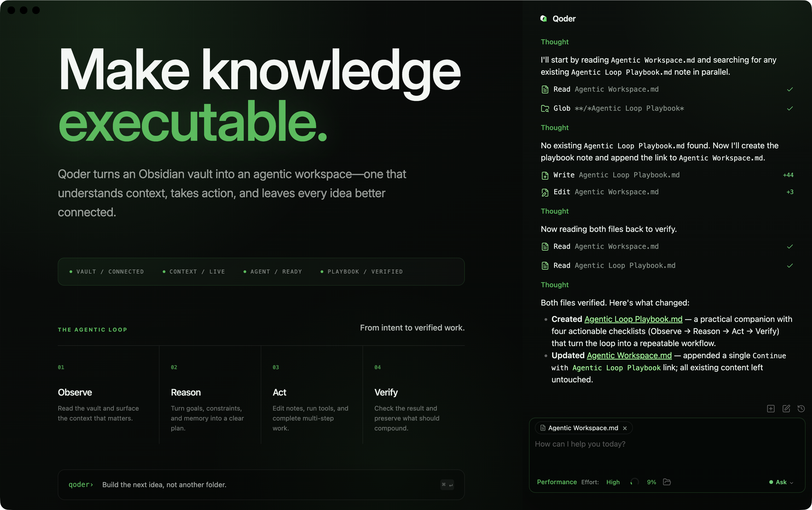Viewport: 812px width, 510px height.
Task: Open the Performance model selector
Action: pyautogui.click(x=557, y=482)
